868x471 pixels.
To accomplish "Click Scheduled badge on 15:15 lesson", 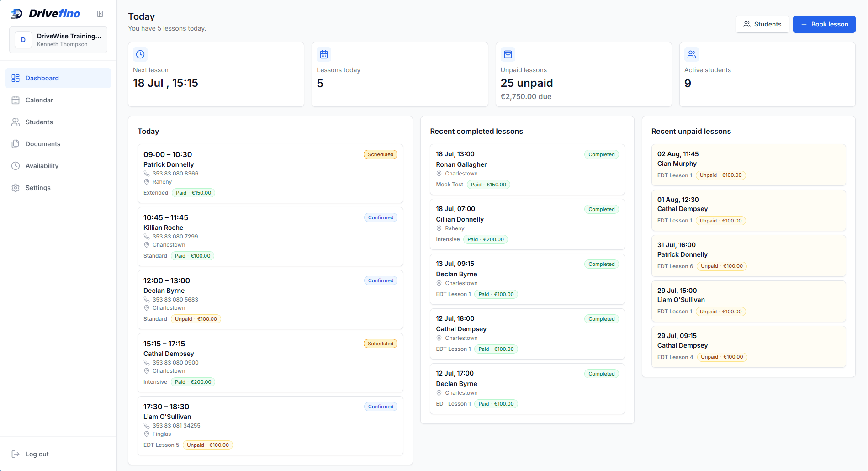I will (381, 344).
